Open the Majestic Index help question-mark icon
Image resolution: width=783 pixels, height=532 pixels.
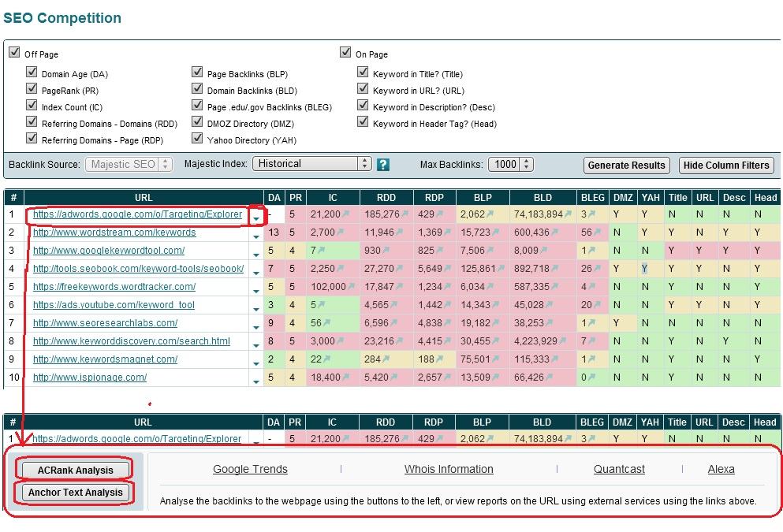click(x=383, y=164)
